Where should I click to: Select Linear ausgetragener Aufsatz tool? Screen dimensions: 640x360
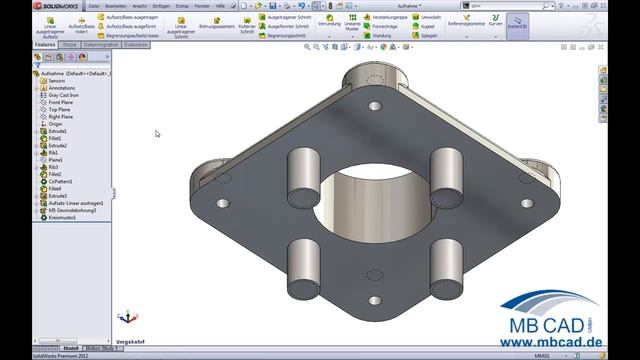tap(50, 28)
